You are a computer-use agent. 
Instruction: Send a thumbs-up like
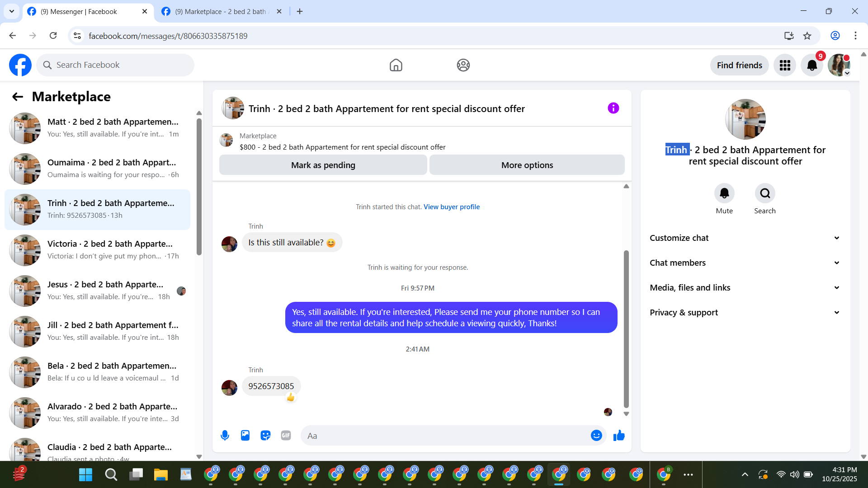[x=619, y=436]
